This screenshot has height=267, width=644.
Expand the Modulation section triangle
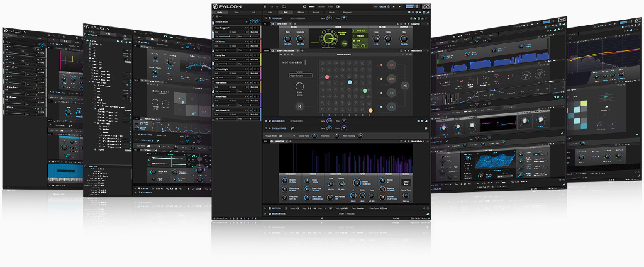[265, 214]
